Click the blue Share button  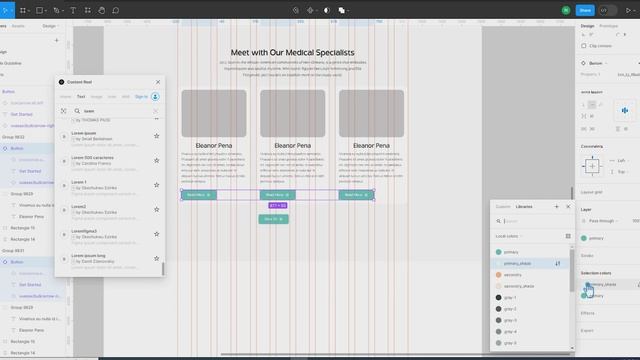point(585,10)
